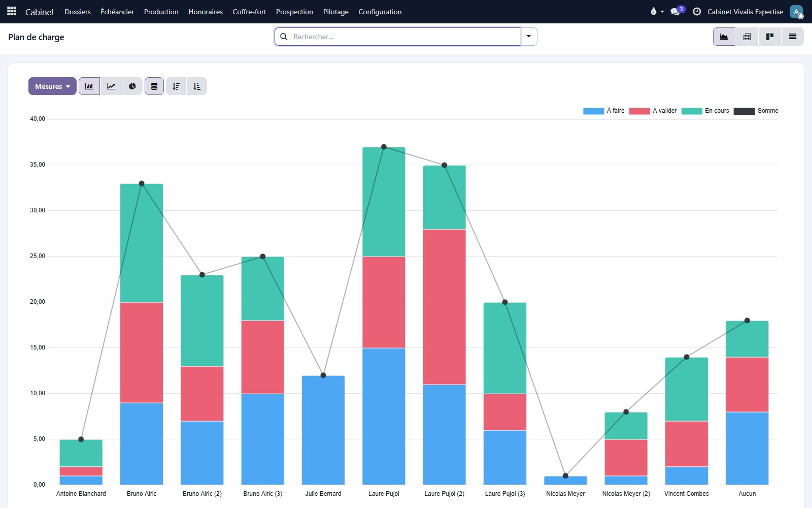Click the Laure Pujol (3) axis label

click(x=505, y=494)
